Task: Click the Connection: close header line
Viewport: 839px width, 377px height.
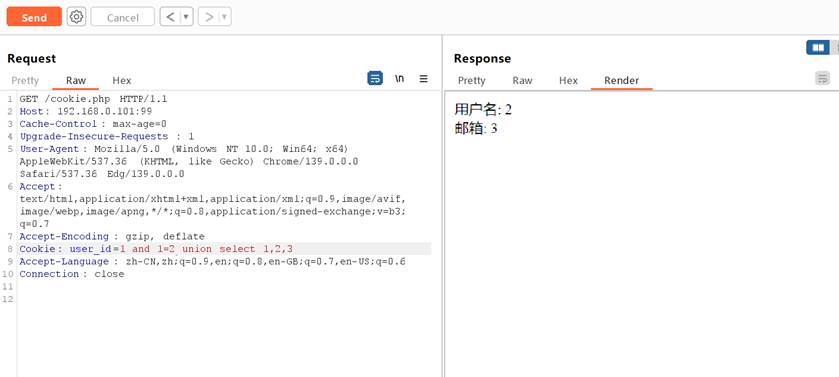Action: point(72,274)
